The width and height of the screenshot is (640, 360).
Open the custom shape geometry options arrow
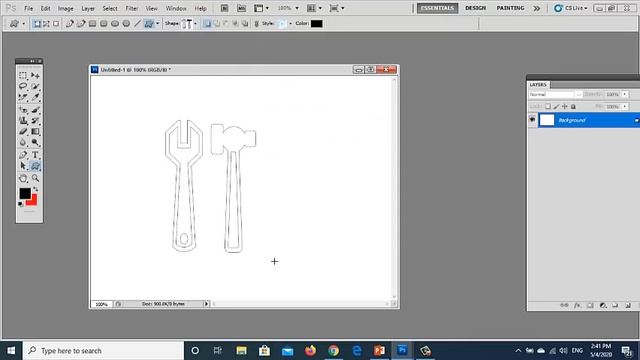pos(158,24)
